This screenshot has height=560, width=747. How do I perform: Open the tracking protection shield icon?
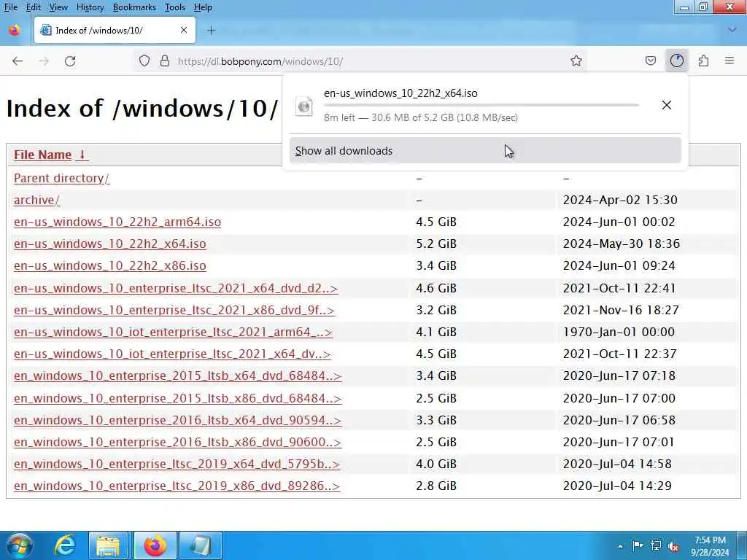point(144,61)
